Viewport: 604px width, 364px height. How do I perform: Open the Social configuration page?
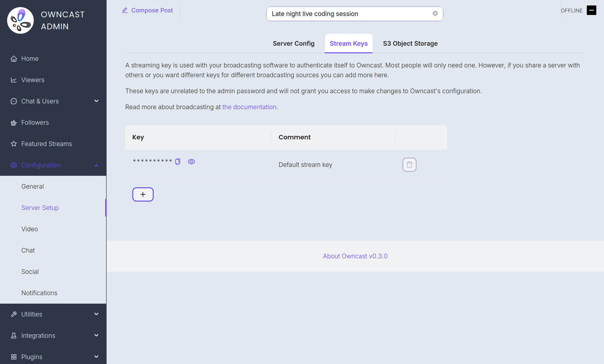tap(53, 272)
